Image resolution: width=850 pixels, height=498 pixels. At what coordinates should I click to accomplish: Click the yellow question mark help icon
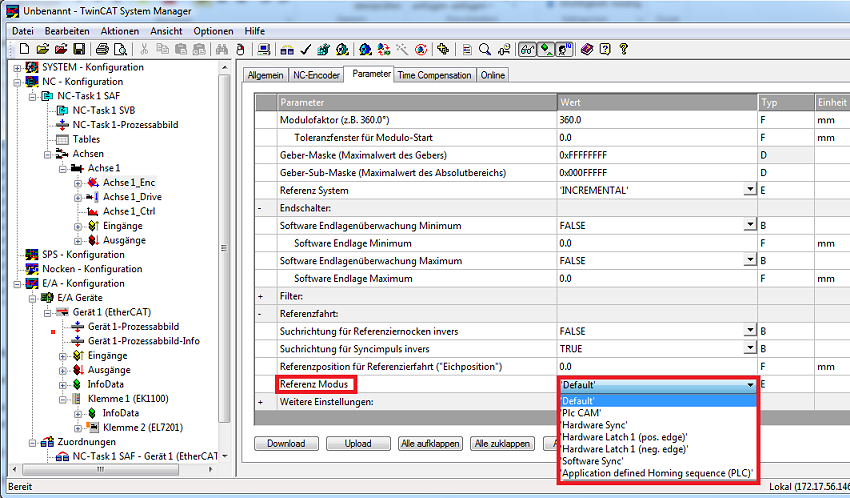point(623,49)
